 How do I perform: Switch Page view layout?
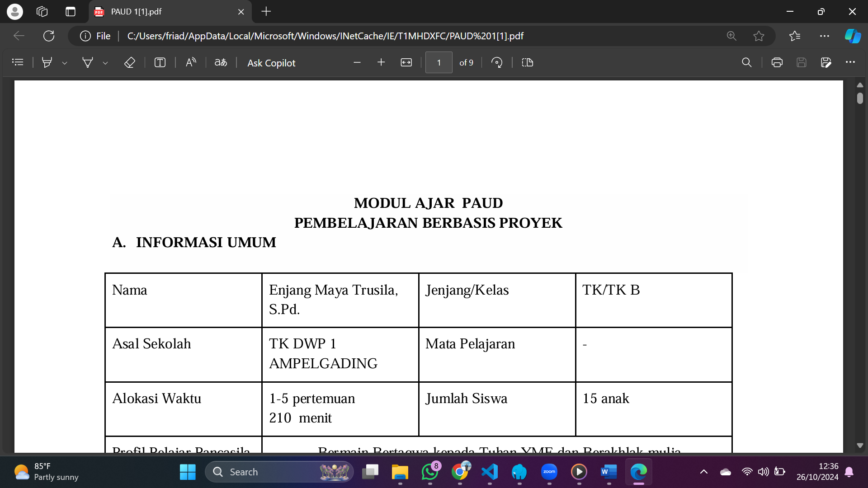pyautogui.click(x=528, y=62)
